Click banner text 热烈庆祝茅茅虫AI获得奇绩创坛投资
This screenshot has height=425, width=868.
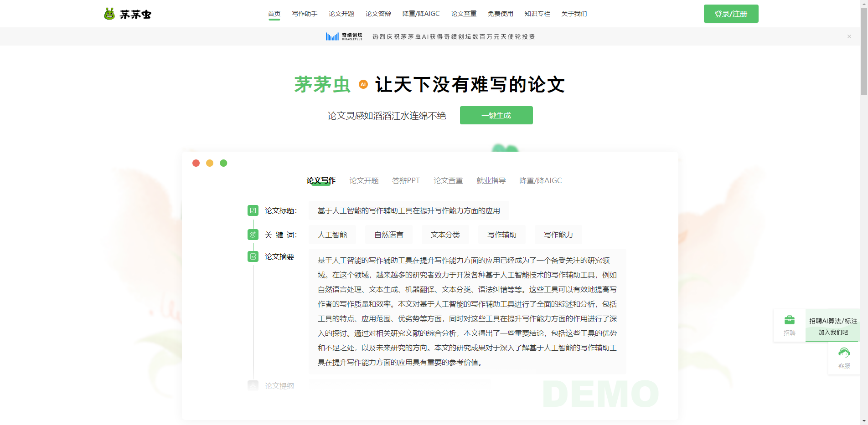[454, 36]
